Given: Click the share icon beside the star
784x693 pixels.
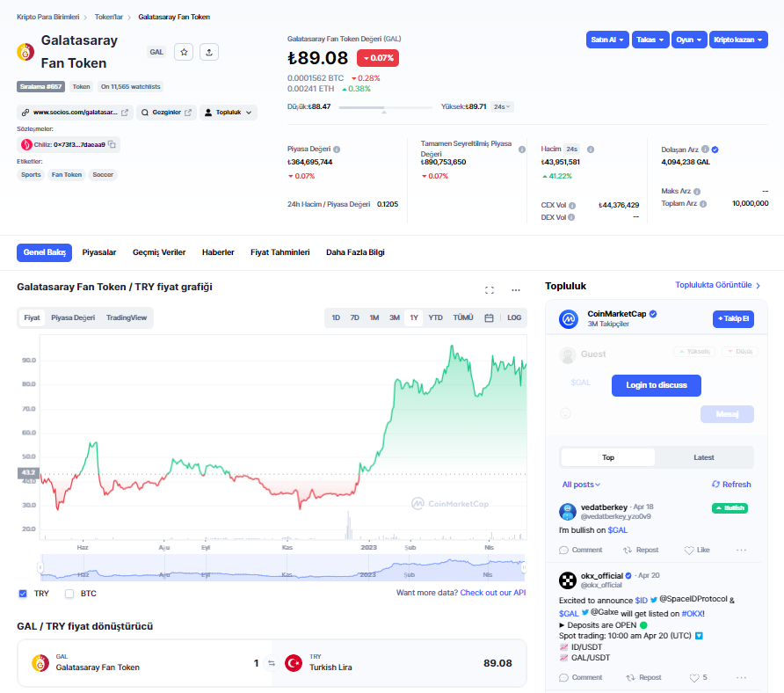Looking at the screenshot, I should coord(209,52).
